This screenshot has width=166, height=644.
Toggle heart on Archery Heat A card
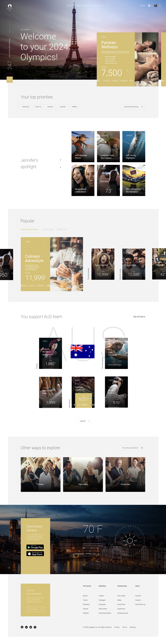coord(124,380)
